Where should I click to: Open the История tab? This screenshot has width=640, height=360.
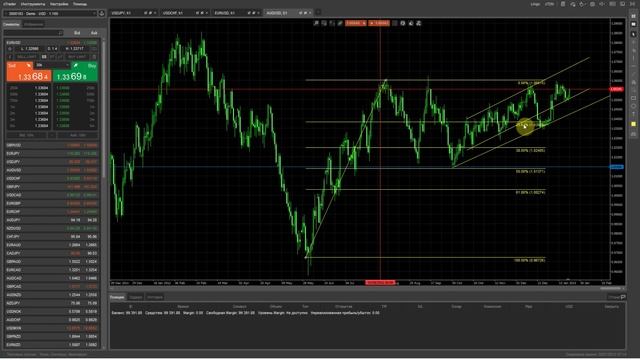[x=155, y=297]
